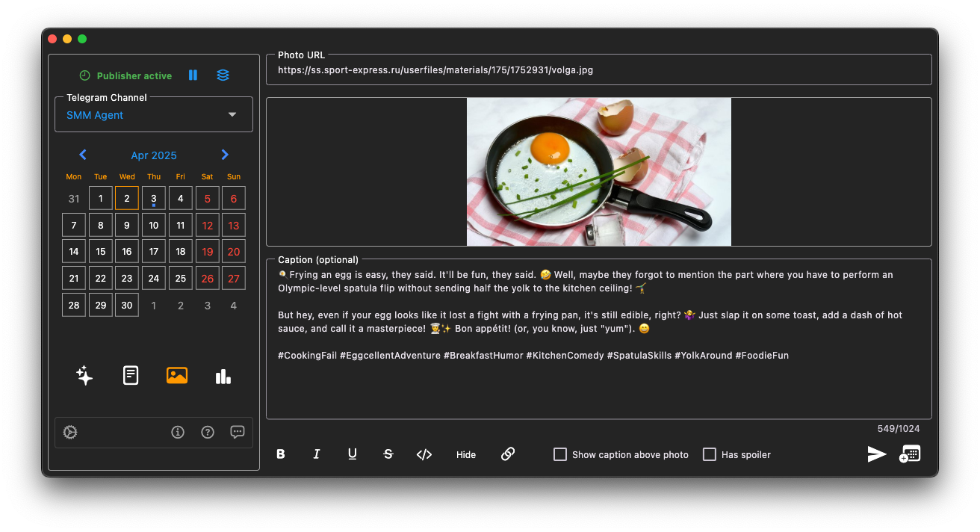This screenshot has width=980, height=532.
Task: Select Saturday April 5
Action: (208, 199)
